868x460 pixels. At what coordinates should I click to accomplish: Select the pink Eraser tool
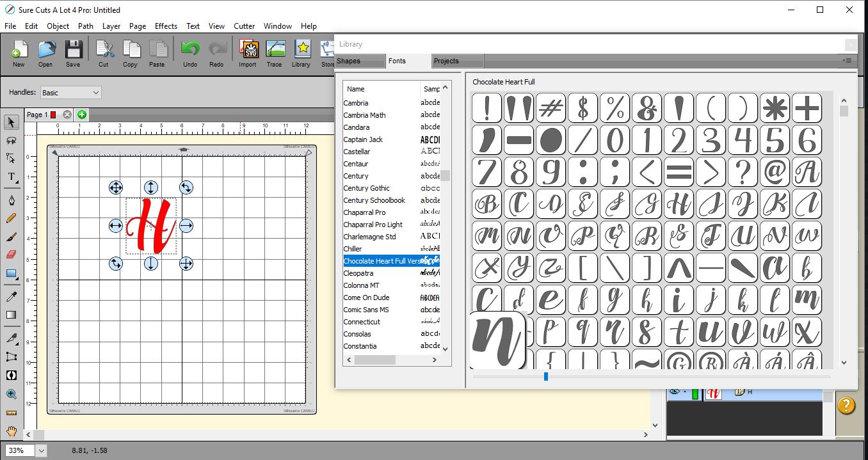11,255
